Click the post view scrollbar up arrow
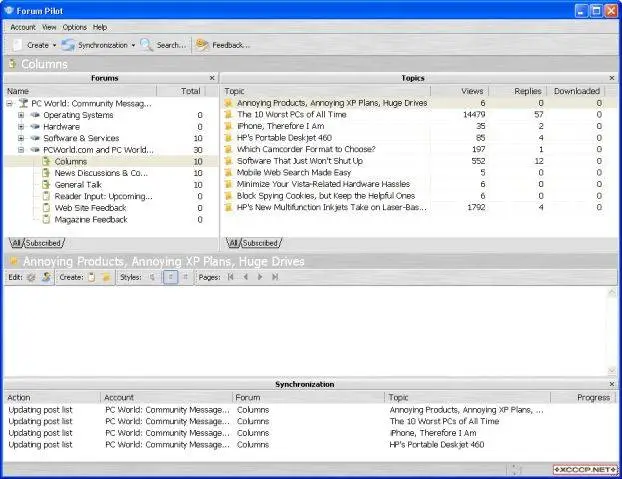Screen dimensions: 622x479 tap(612, 293)
